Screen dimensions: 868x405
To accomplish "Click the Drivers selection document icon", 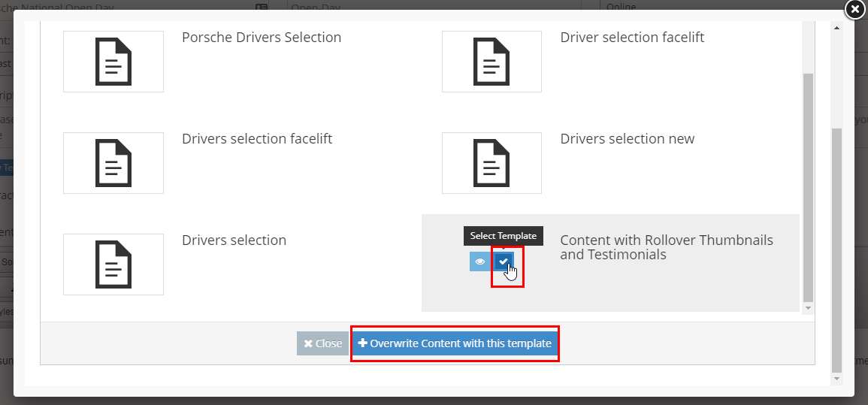I will [x=113, y=264].
